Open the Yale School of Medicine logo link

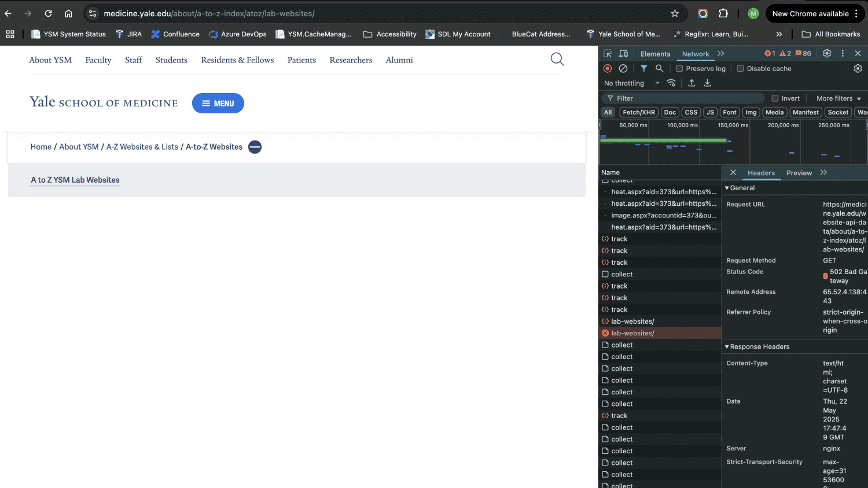(x=104, y=102)
